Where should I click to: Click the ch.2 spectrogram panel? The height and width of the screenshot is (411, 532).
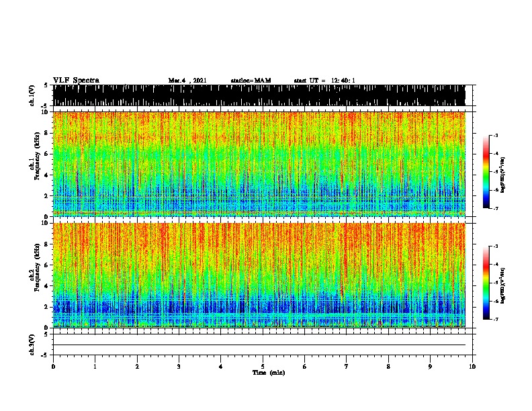tap(259, 275)
